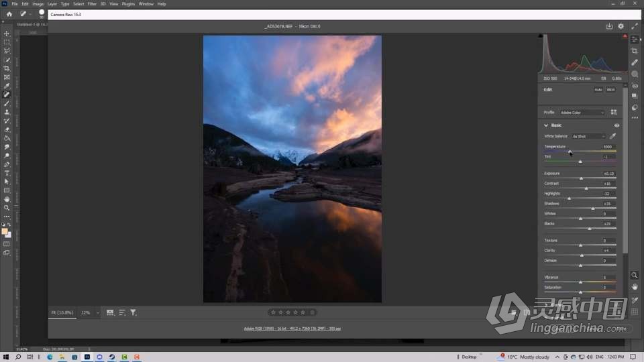Select the Crop tool in Camera Raw sidebar

click(x=635, y=51)
